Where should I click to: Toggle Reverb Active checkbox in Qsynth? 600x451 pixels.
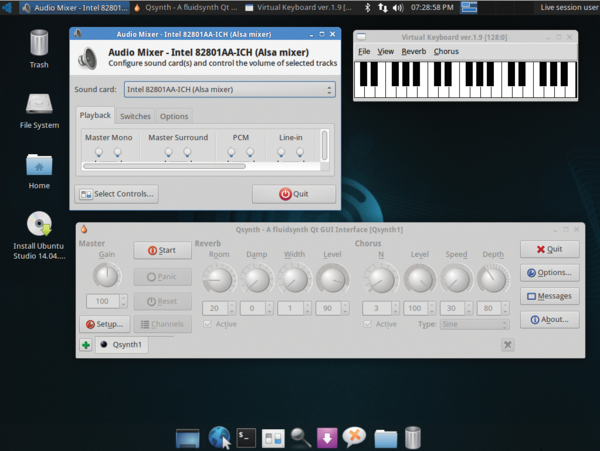(x=207, y=324)
